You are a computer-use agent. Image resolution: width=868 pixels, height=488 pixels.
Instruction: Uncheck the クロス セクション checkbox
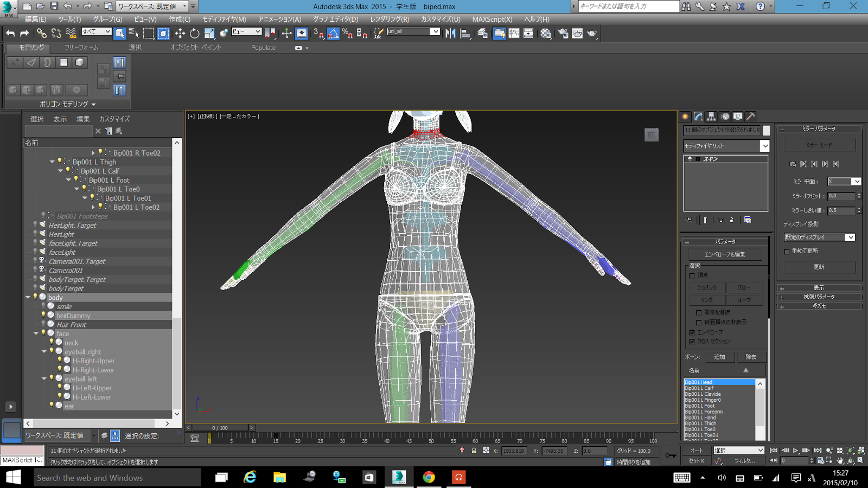[692, 342]
